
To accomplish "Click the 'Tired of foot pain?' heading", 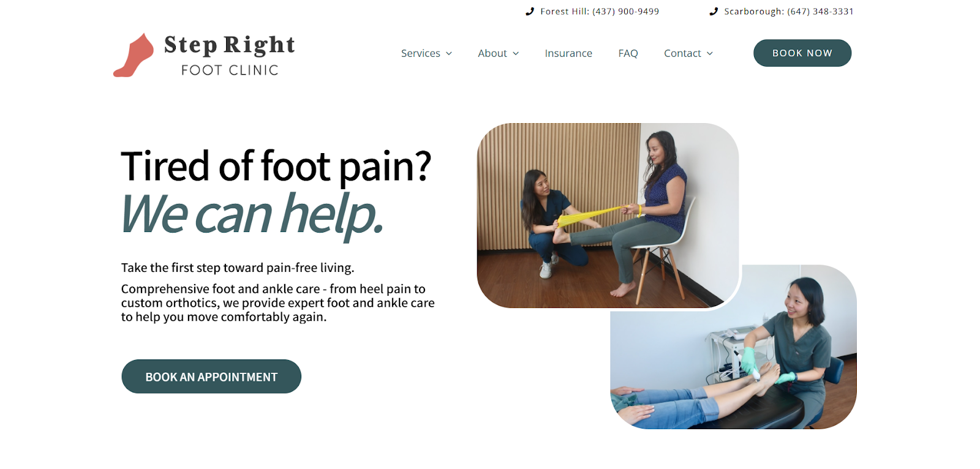I will pyautogui.click(x=276, y=166).
